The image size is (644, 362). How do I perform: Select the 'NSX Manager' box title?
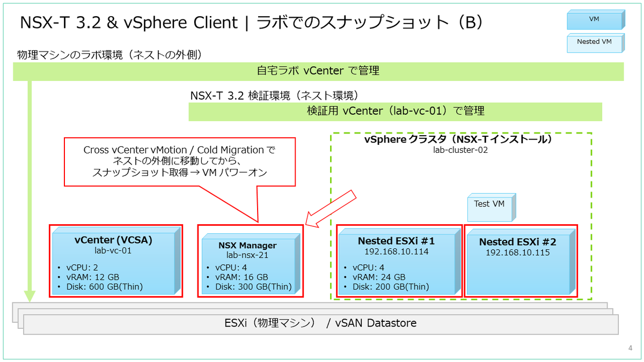247,245
